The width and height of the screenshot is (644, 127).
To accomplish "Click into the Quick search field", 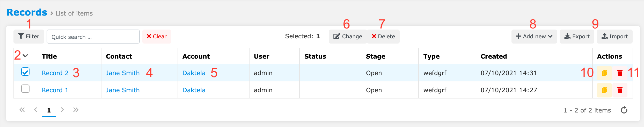I will [93, 37].
